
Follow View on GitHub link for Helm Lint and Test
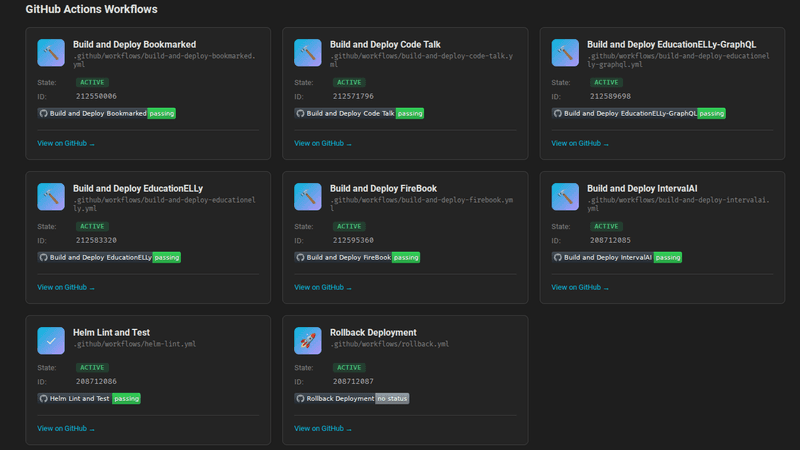tap(66, 428)
